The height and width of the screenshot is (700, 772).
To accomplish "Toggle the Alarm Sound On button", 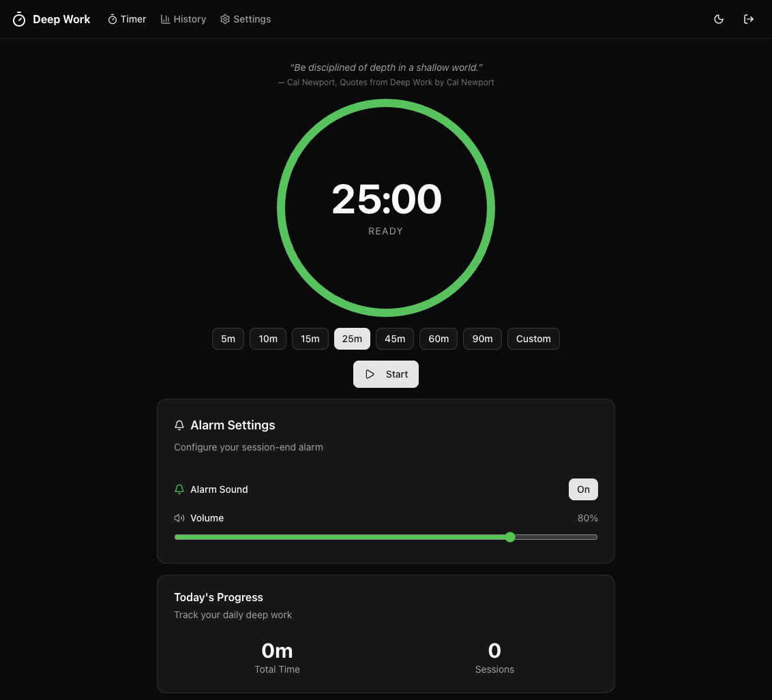I will coord(583,489).
